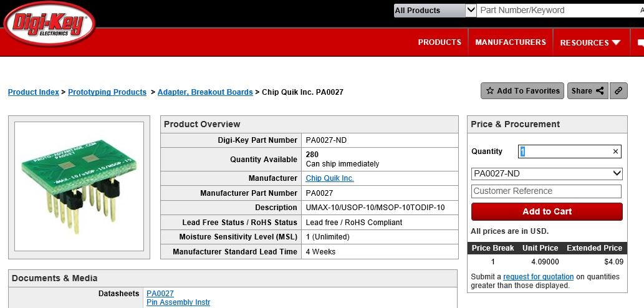Click the Part Number/Keyword search field
Image resolution: width=644 pixels, height=308 pixels.
[560, 10]
